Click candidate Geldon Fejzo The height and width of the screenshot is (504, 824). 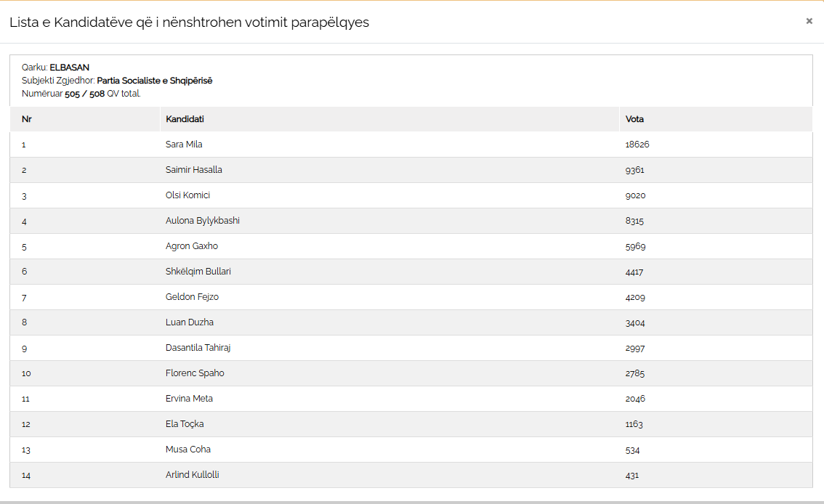(192, 297)
